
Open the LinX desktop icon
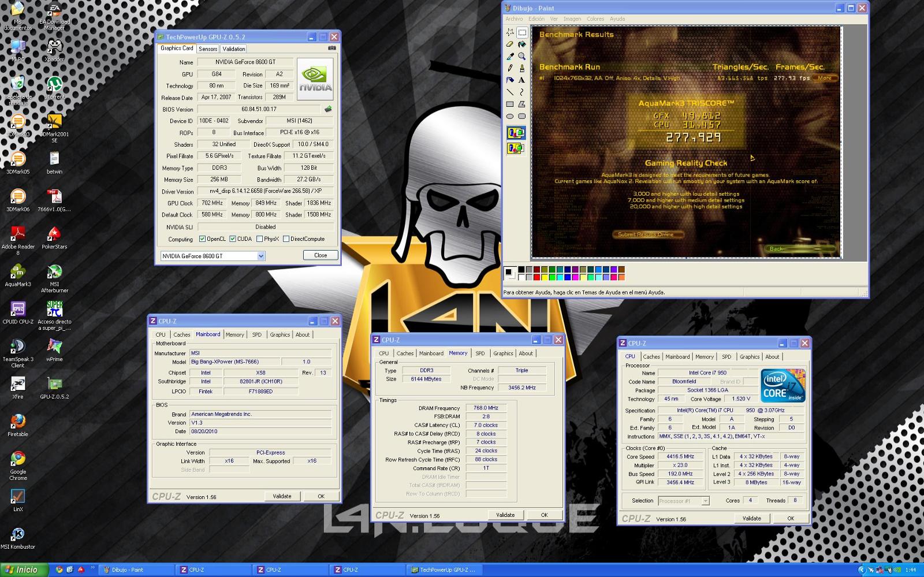point(18,500)
